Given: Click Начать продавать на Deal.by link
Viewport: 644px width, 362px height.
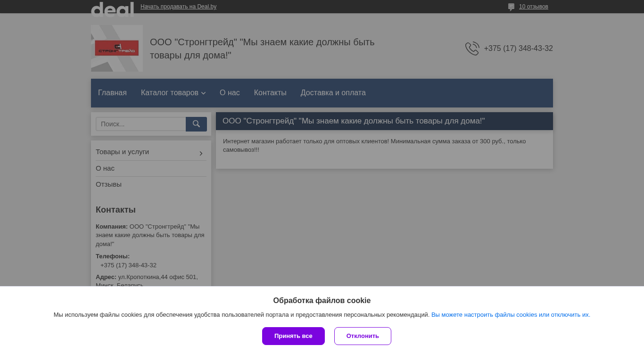Looking at the screenshot, I should (x=178, y=7).
